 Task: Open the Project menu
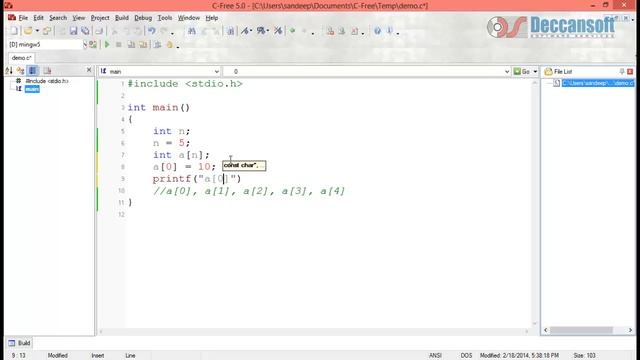pos(100,18)
